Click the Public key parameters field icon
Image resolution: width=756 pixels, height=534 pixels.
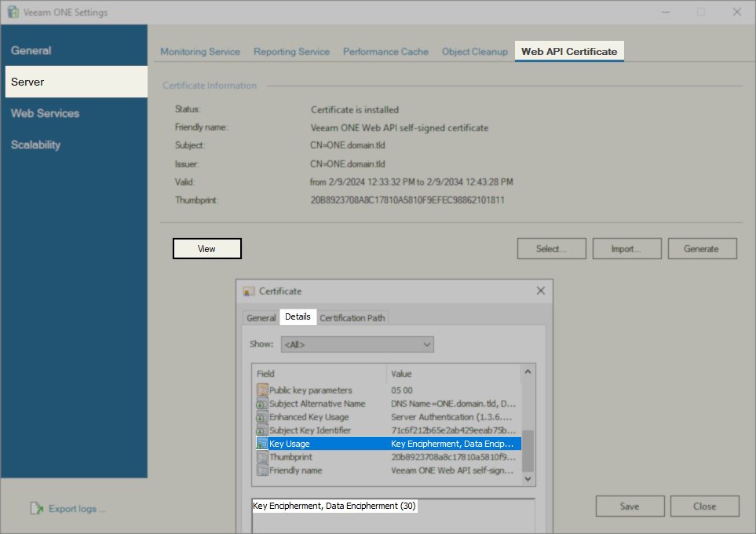coord(262,390)
